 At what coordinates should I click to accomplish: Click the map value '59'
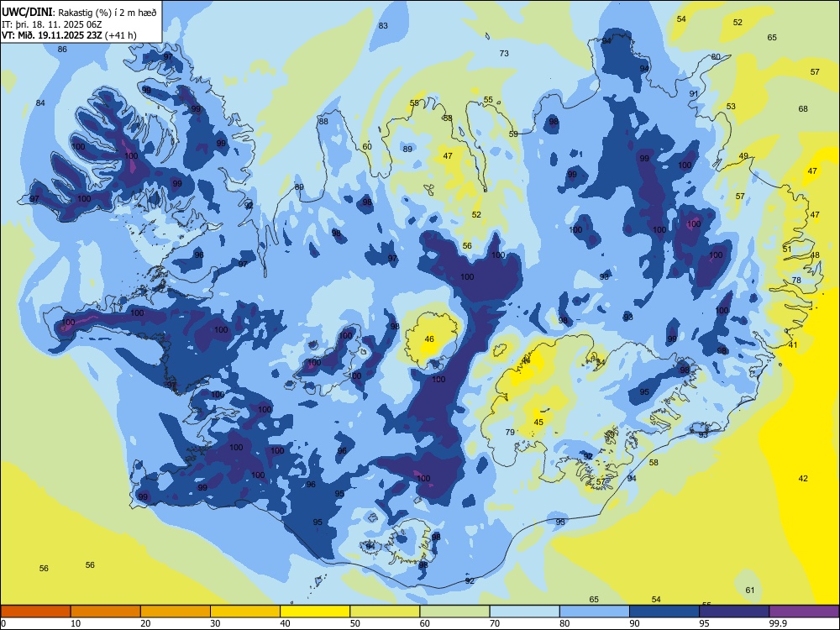click(x=514, y=134)
